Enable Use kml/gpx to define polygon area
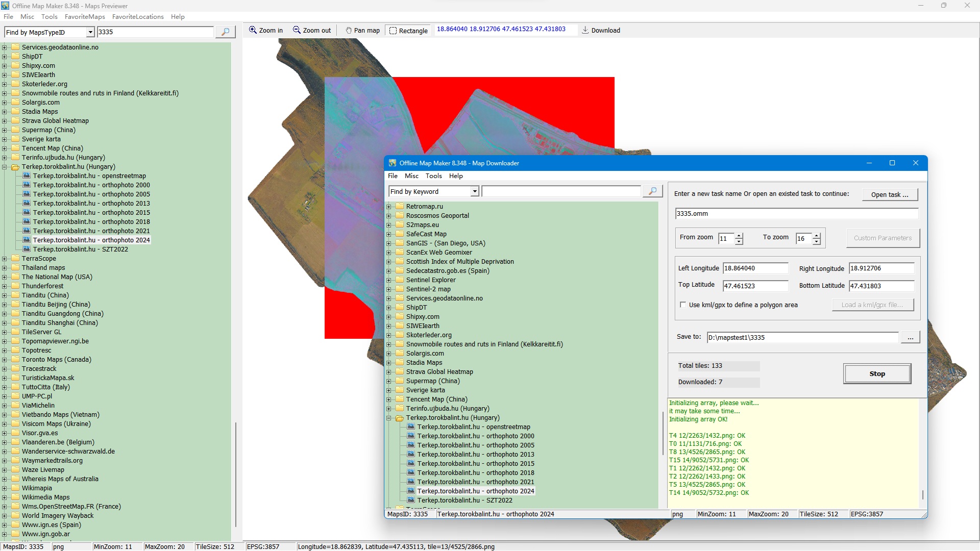Screen dimensions: 980x551 click(x=683, y=305)
